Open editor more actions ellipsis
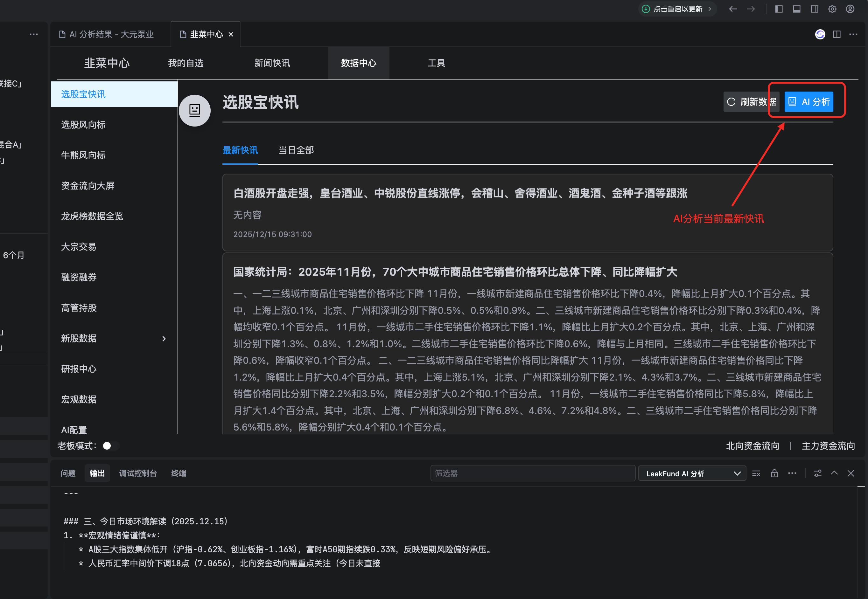 point(853,35)
